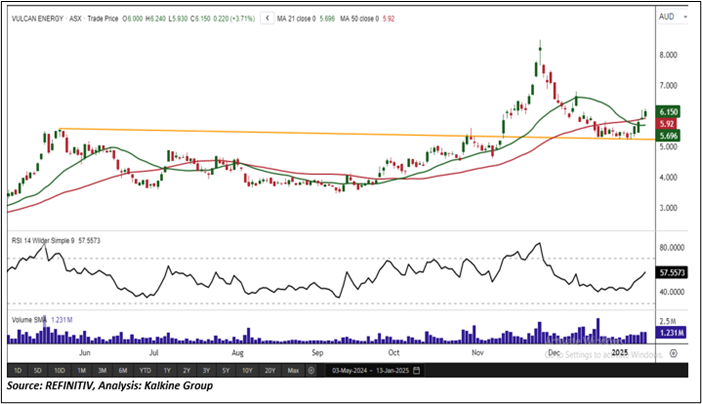The height and width of the screenshot is (404, 702).
Task: Click the 8.000 price axis label
Action: (668, 55)
